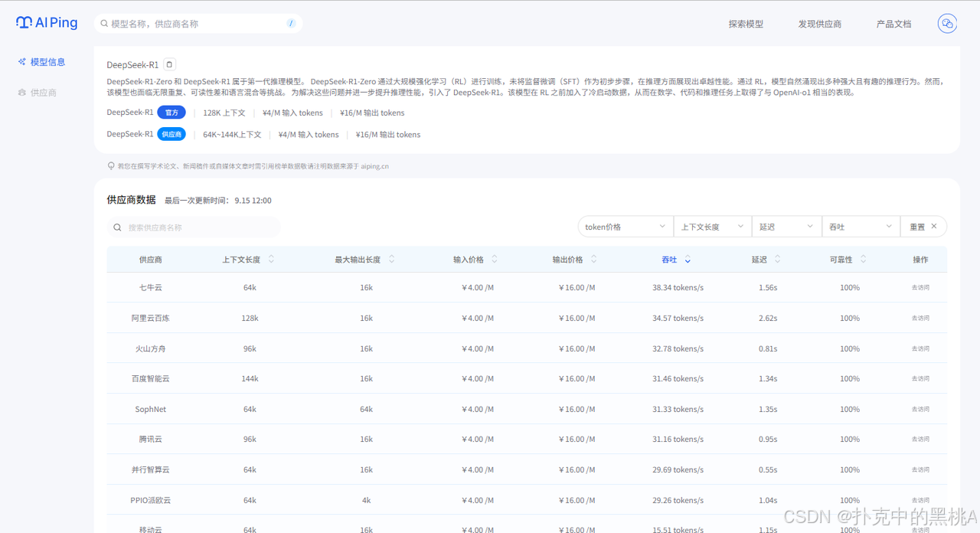Click the 模型信息 sidebar icon
980x533 pixels.
[22, 62]
